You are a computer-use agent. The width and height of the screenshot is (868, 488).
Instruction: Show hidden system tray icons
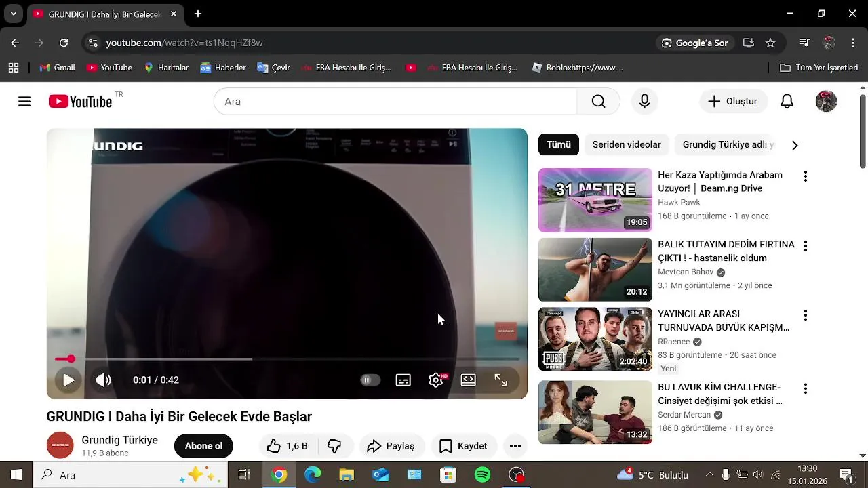coord(709,475)
